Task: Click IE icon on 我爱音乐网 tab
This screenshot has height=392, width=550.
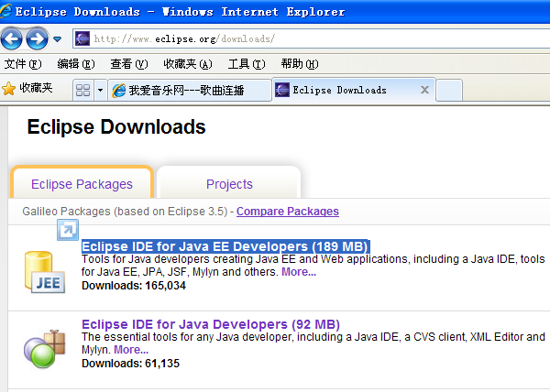Action: (x=119, y=91)
